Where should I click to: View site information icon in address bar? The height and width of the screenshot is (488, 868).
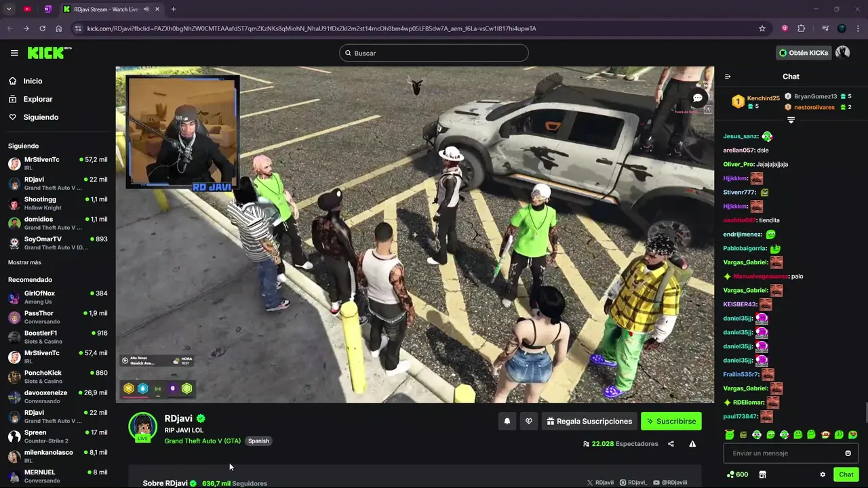coord(78,28)
